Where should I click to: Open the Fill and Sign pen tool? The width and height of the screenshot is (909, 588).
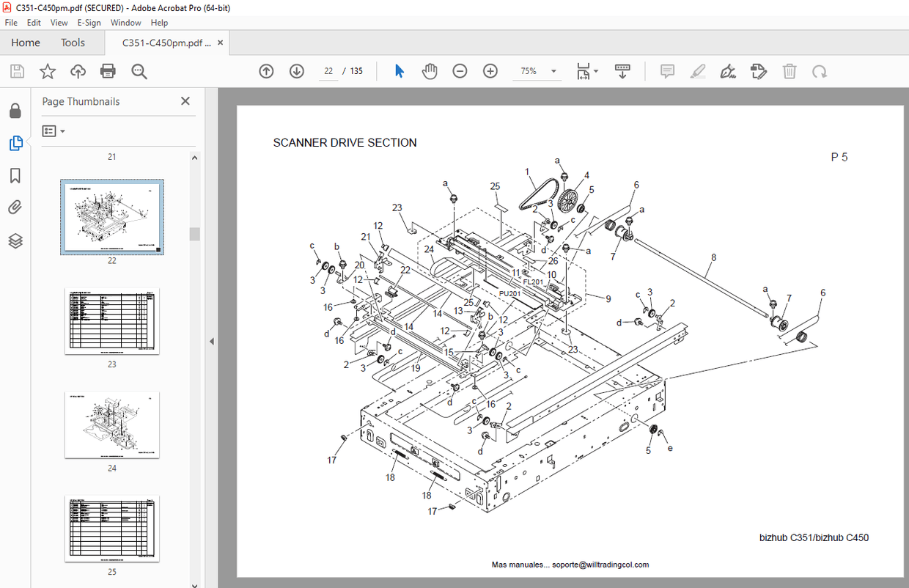(x=728, y=71)
